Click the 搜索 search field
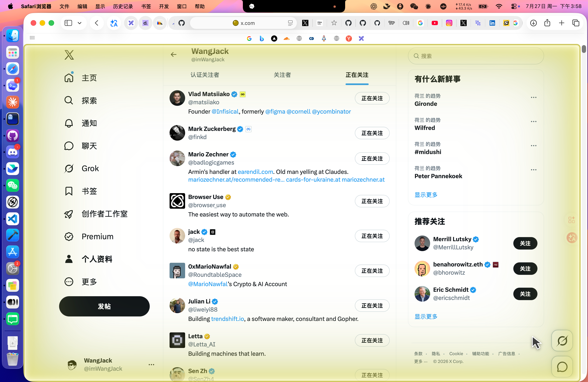The width and height of the screenshot is (588, 382). [476, 56]
